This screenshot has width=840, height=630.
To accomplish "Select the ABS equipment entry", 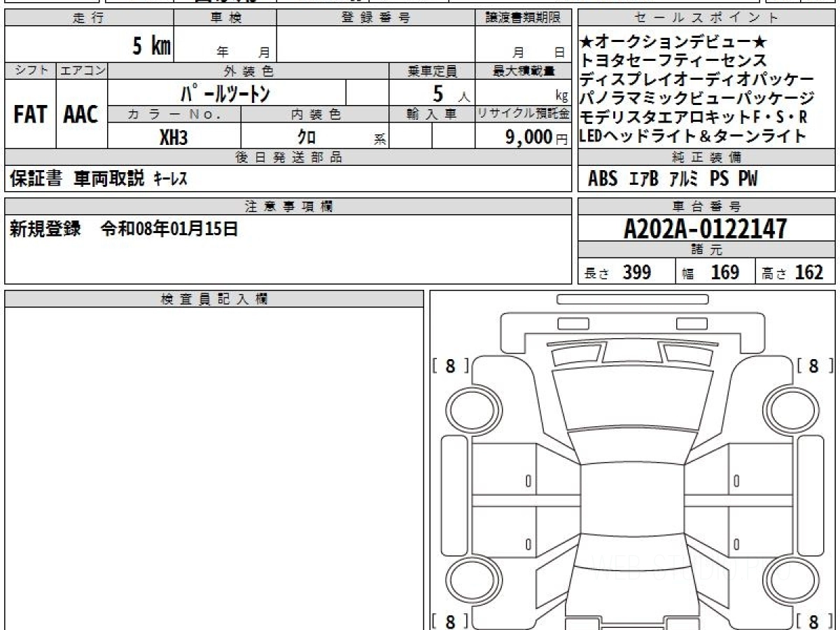I will click(603, 179).
